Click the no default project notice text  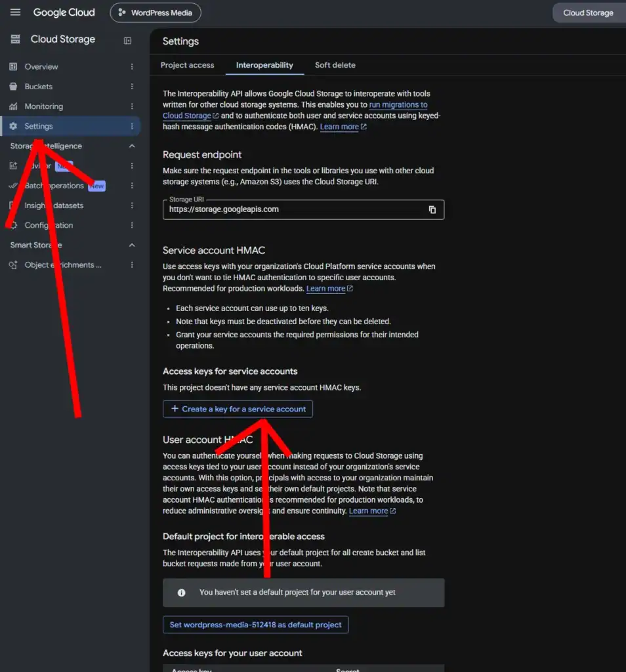click(x=297, y=593)
